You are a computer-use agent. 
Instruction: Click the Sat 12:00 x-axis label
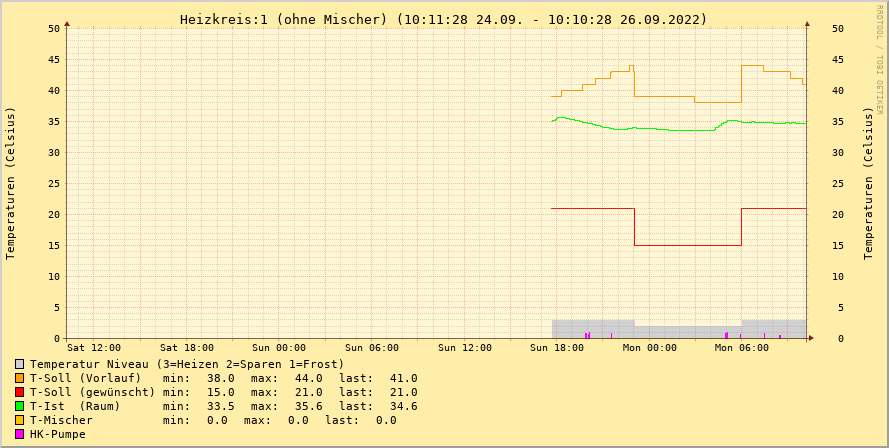click(x=94, y=348)
